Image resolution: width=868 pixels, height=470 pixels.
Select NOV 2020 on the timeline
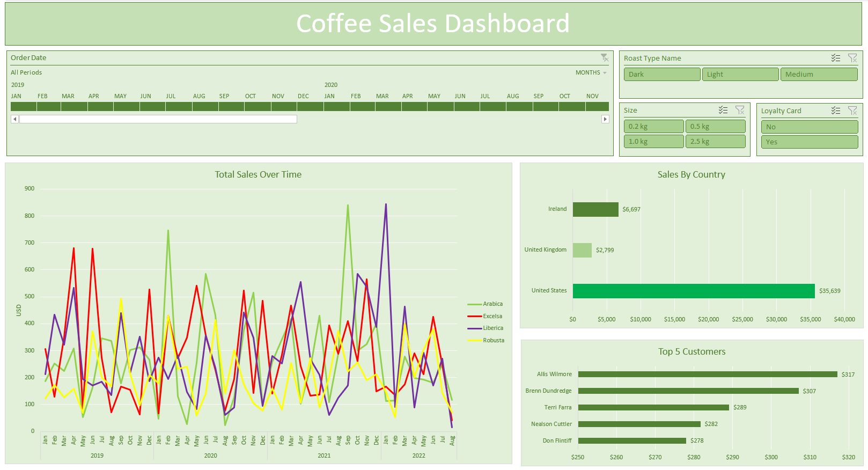point(598,106)
